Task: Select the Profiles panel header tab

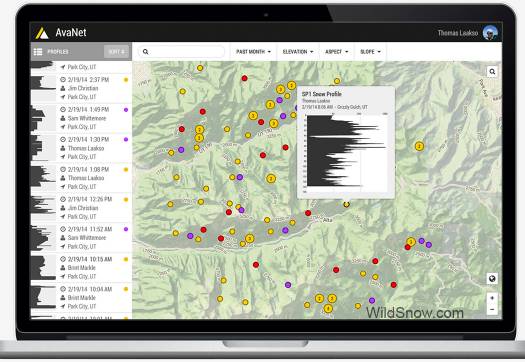Action: click(x=58, y=52)
